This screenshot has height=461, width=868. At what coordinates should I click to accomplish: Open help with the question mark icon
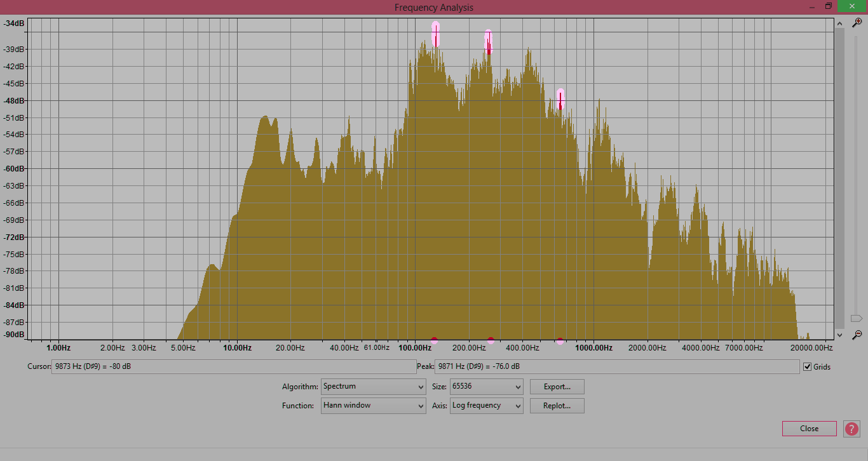point(851,429)
